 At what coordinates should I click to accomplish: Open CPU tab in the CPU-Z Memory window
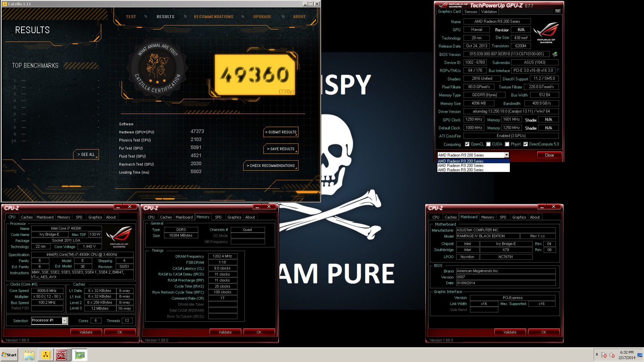click(151, 217)
